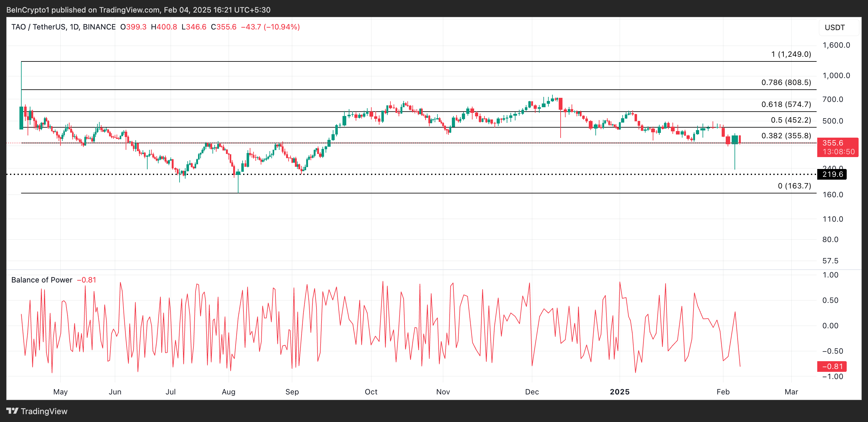This screenshot has height=422, width=868.
Task: Click the -10.94% change value in header
Action: tap(282, 27)
